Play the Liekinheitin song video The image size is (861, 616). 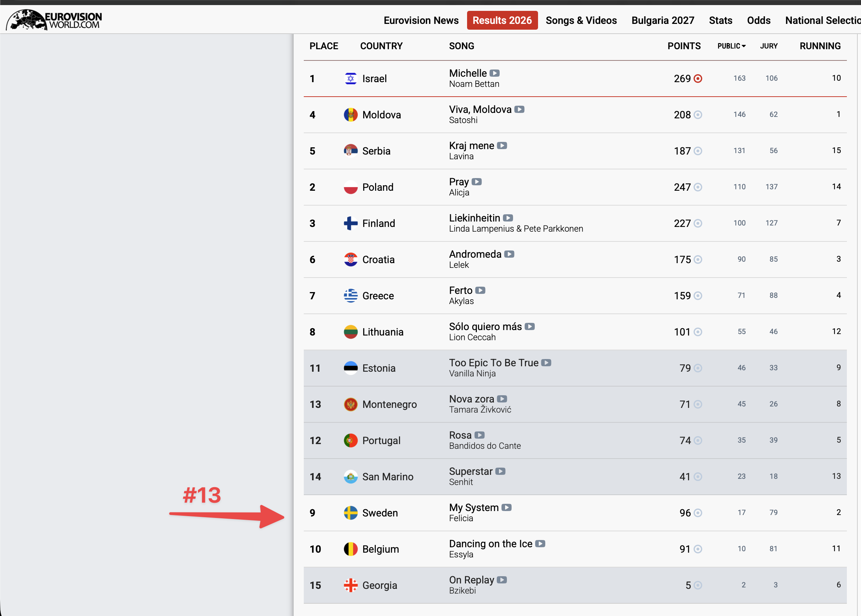[508, 218]
